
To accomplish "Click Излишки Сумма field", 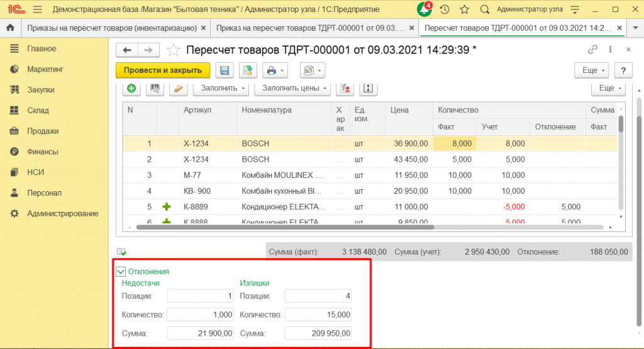I will (x=318, y=333).
